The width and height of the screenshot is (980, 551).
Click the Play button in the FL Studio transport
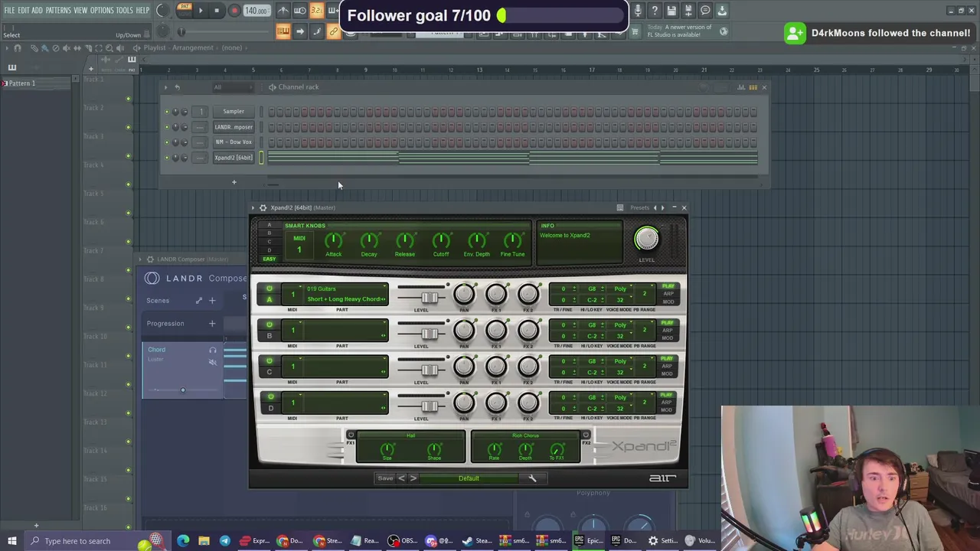click(x=201, y=11)
